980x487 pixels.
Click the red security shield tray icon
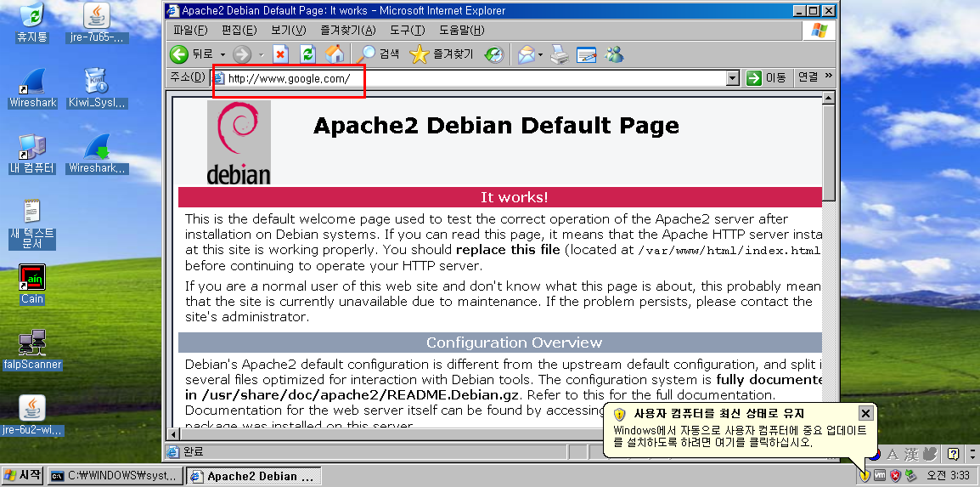(x=896, y=476)
